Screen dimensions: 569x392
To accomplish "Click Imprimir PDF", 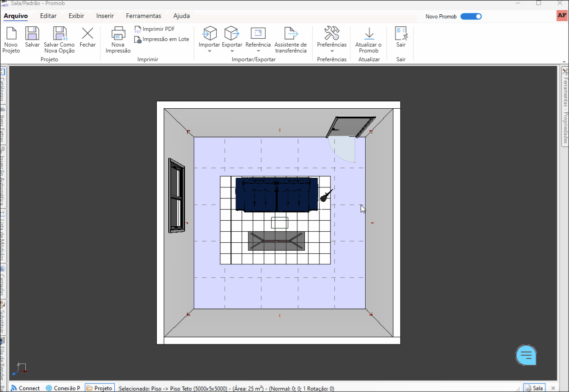I will click(x=154, y=29).
